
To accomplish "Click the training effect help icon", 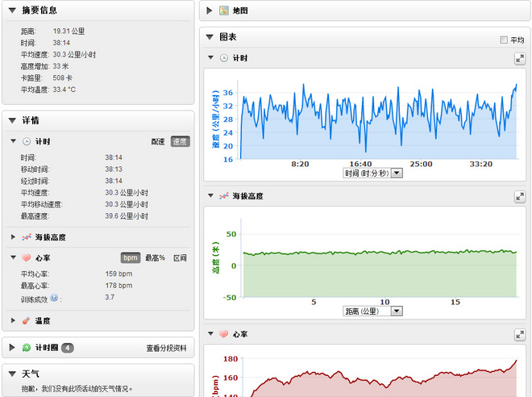I will 54,298.
